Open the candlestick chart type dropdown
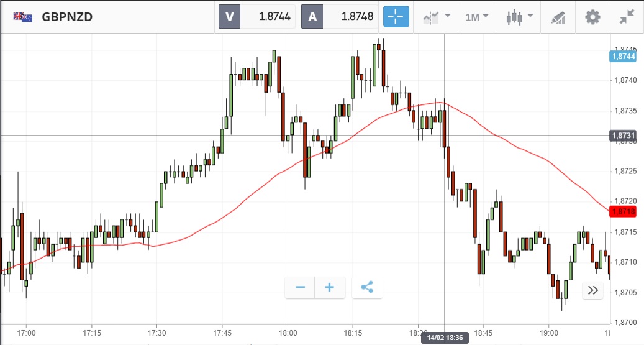 (x=519, y=17)
